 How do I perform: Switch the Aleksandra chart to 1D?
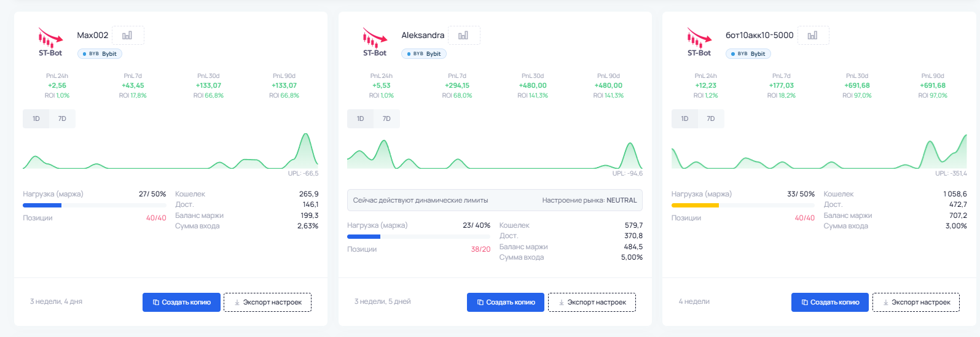361,119
